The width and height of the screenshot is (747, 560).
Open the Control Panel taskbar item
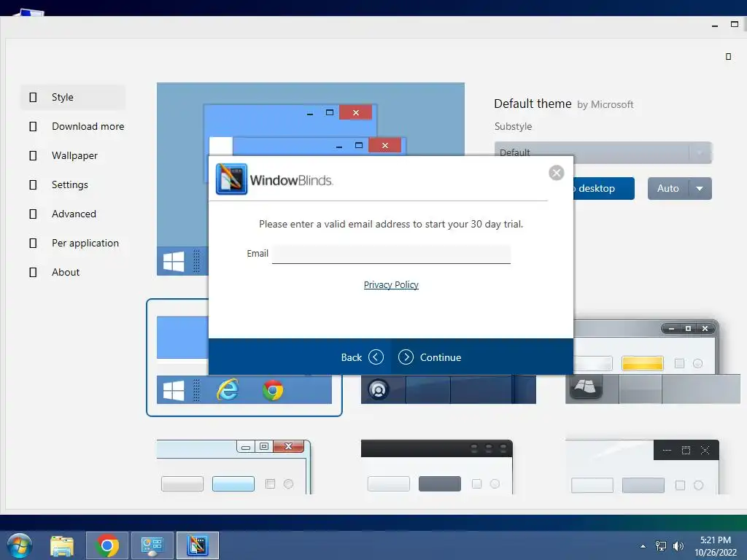point(152,545)
